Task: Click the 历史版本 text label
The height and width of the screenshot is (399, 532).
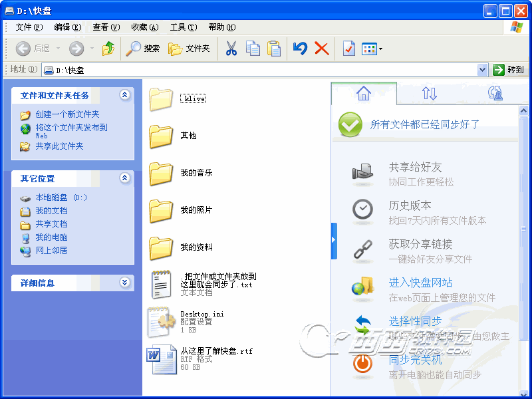Action: tap(410, 205)
